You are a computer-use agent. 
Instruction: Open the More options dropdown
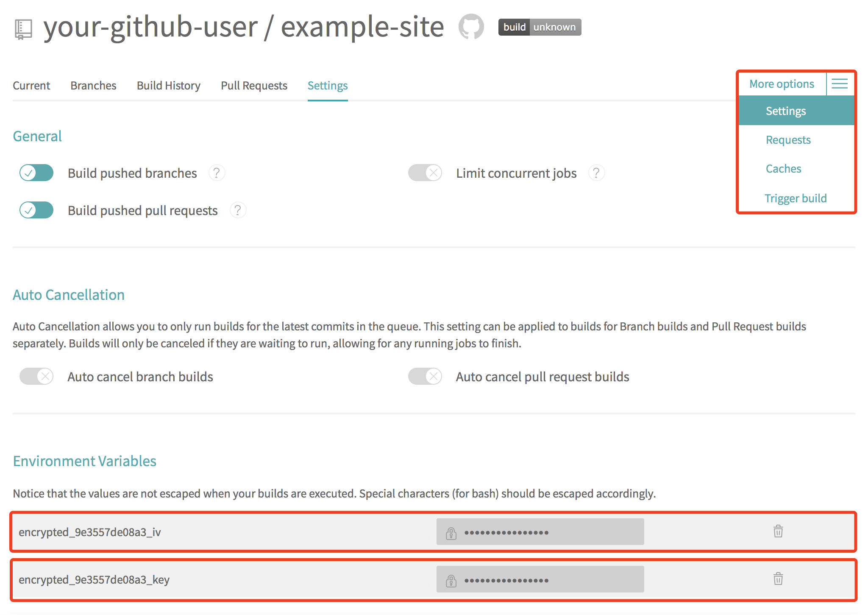782,84
